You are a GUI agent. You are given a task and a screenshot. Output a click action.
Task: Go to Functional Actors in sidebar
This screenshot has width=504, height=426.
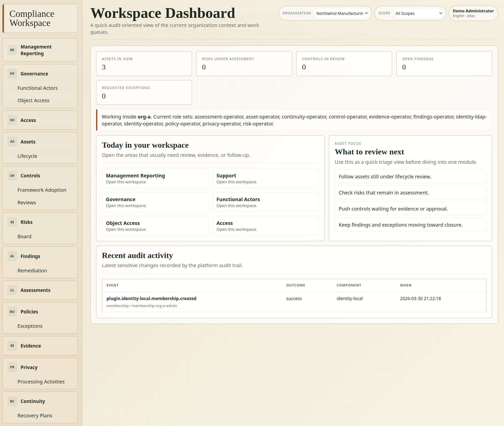click(38, 88)
